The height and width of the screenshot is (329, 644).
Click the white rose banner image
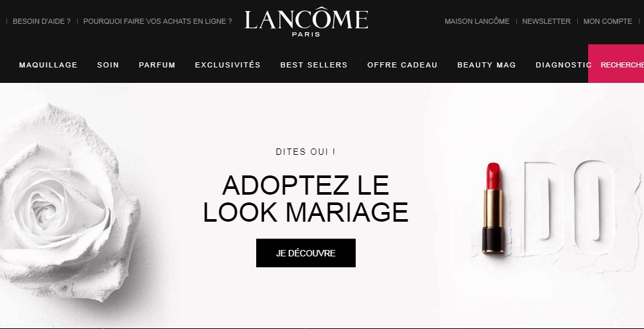point(68,202)
